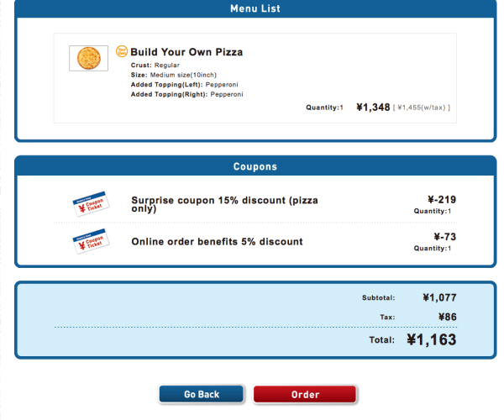Click the Build Your Own Pizza title
504x420 pixels.
pyautogui.click(x=186, y=52)
